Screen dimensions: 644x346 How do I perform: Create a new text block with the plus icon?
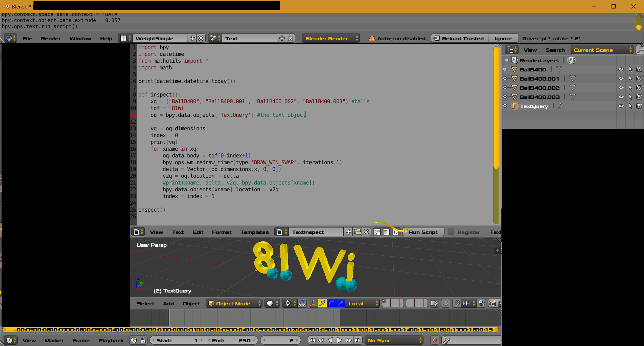pos(348,232)
